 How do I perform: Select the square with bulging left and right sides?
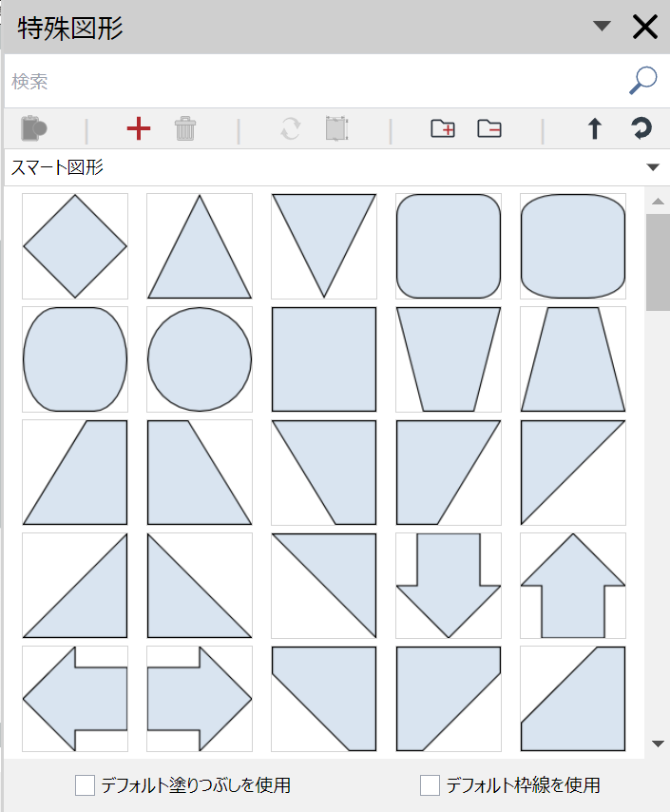click(x=75, y=359)
